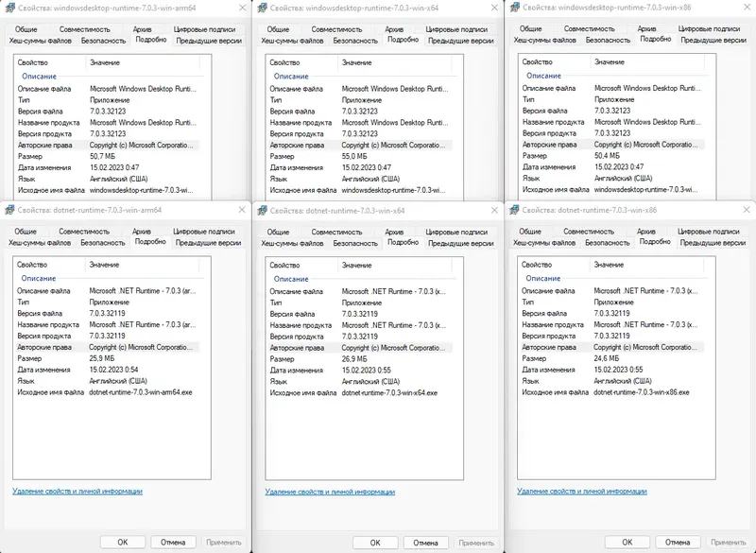This screenshot has height=553, width=756.
Task: Open Предыдущие версии tab in dotnet-runtime win-arm64 window
Action: click(208, 243)
